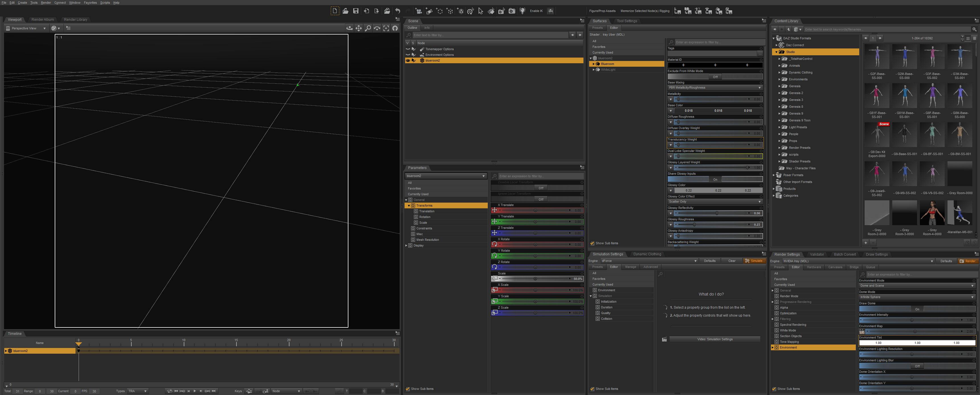Expand the Environments folder in Content Library
Image resolution: width=980 pixels, height=395 pixels.
point(779,79)
